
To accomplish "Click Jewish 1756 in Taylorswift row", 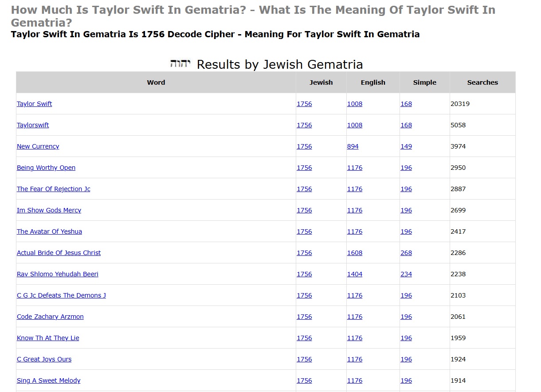I will tap(304, 125).
